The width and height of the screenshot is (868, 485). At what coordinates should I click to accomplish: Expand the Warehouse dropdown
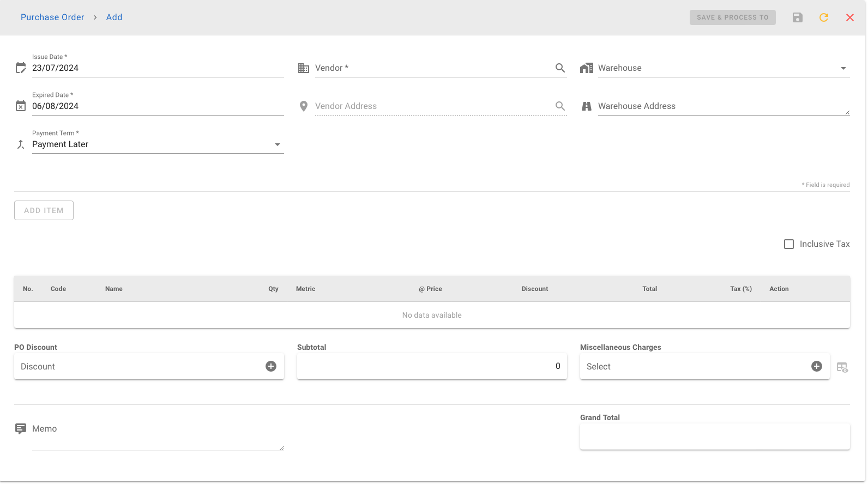pos(843,68)
